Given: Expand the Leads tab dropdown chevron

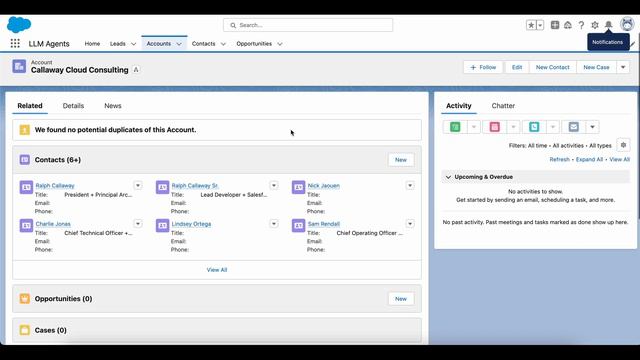Looking at the screenshot, I should 133,44.
